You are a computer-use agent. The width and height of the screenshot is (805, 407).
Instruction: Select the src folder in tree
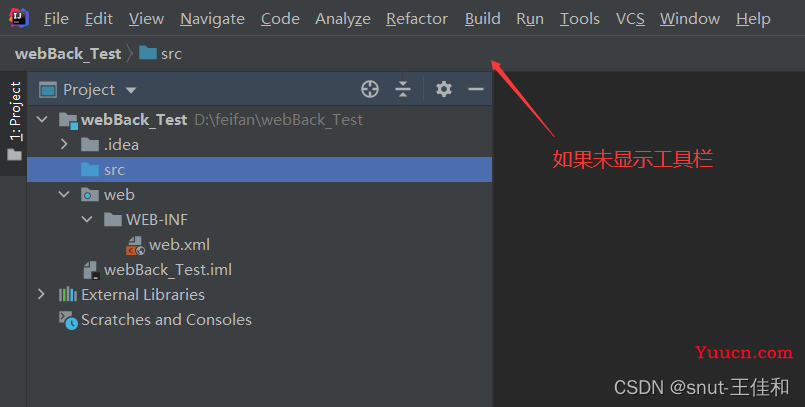coord(259,169)
